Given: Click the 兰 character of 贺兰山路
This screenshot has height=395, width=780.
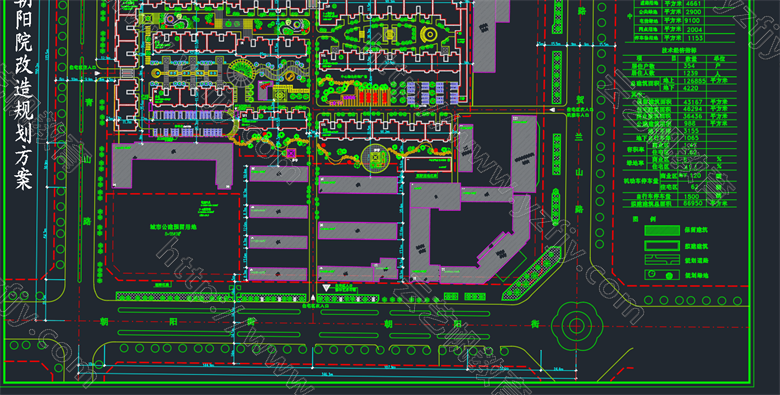Looking at the screenshot, I should [579, 136].
